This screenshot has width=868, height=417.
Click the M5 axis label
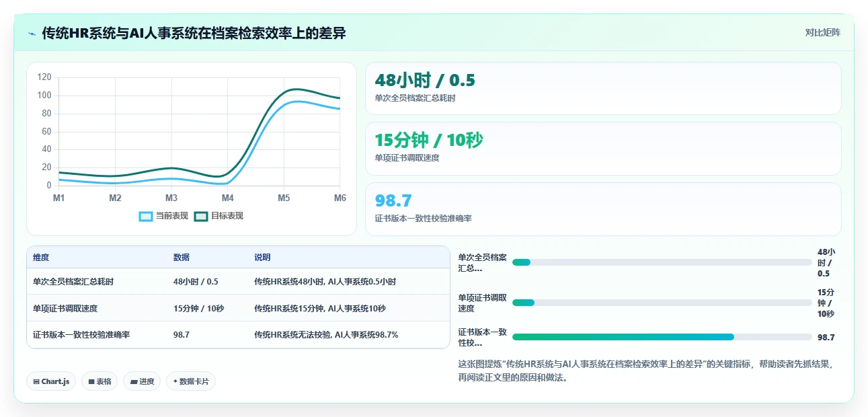284,198
